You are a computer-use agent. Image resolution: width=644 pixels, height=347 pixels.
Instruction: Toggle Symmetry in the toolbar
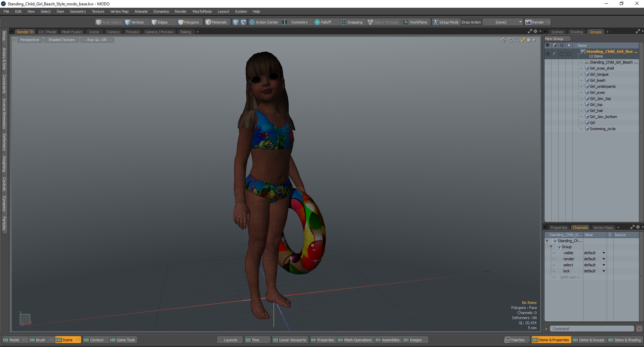click(x=296, y=22)
